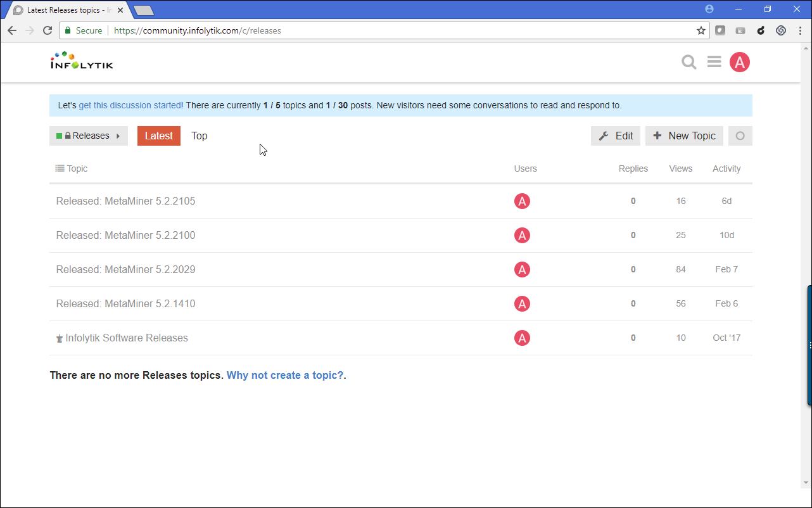Select the Latest tab
The width and height of the screenshot is (812, 508).
159,136
